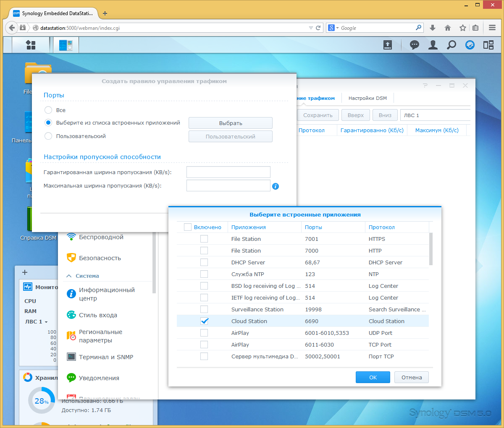Screen dimensions: 504x428
Task: Click the applications list vertical scrollbar
Action: click(x=431, y=249)
